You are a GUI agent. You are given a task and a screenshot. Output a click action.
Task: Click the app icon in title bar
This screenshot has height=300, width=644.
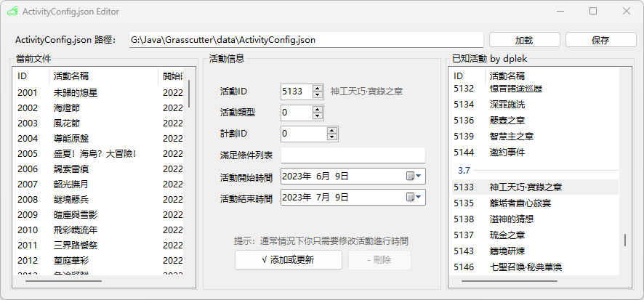tap(12, 12)
